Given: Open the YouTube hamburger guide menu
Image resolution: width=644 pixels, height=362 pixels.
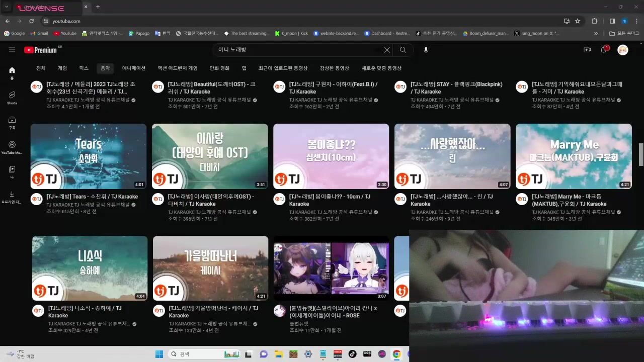Looking at the screenshot, I should coord(12,50).
